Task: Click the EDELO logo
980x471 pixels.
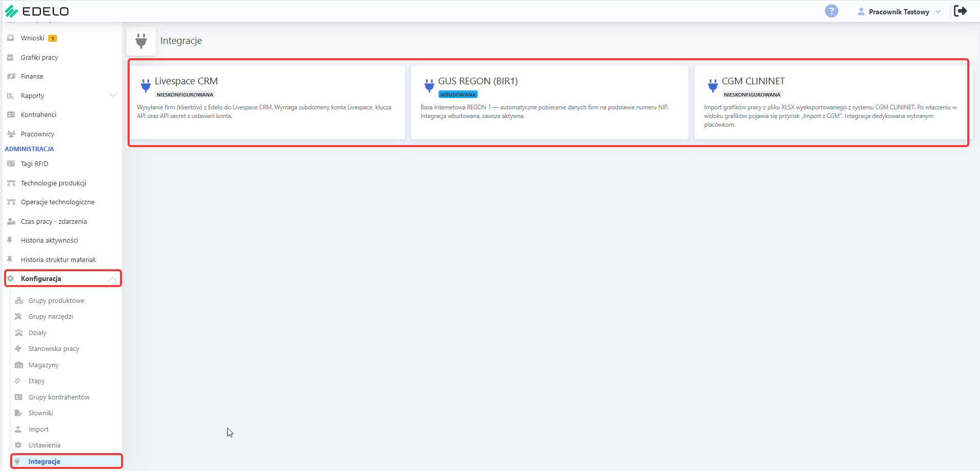Action: [x=37, y=11]
